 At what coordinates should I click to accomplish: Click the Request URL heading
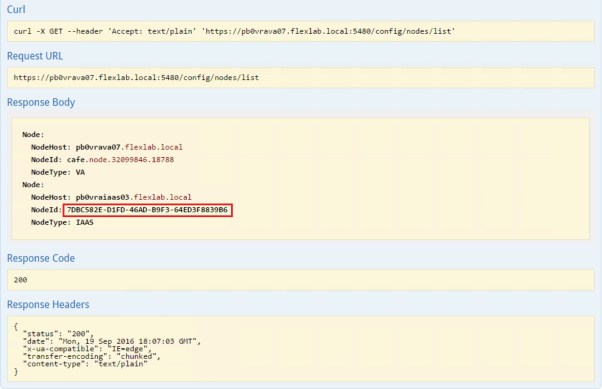(x=35, y=56)
